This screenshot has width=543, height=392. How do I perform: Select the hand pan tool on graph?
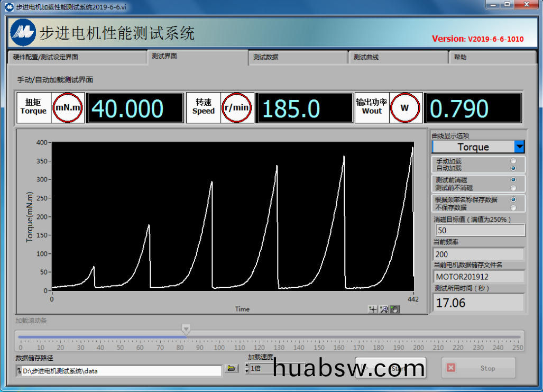(x=395, y=309)
